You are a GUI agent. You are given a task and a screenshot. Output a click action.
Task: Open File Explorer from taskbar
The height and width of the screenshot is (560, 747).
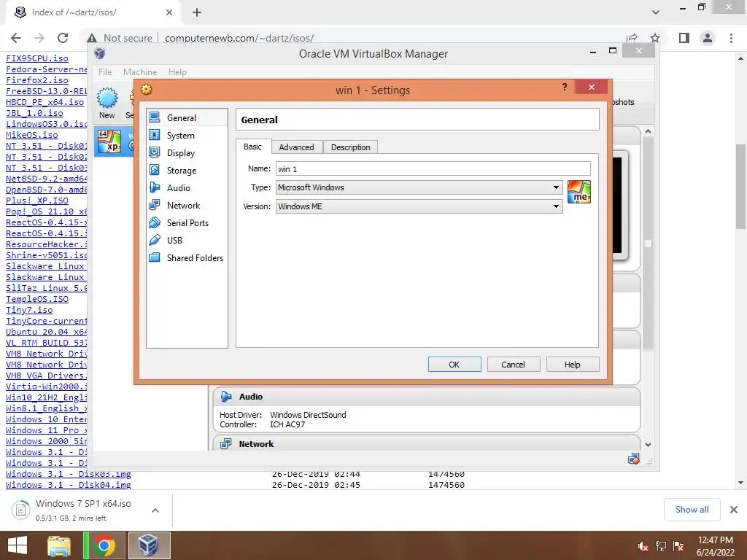[x=59, y=545]
